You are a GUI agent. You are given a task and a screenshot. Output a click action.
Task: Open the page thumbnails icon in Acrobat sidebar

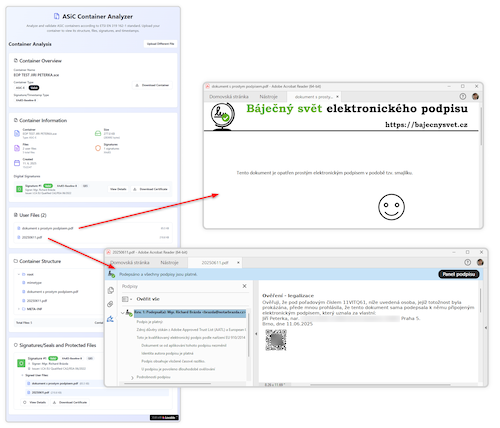pos(111,290)
